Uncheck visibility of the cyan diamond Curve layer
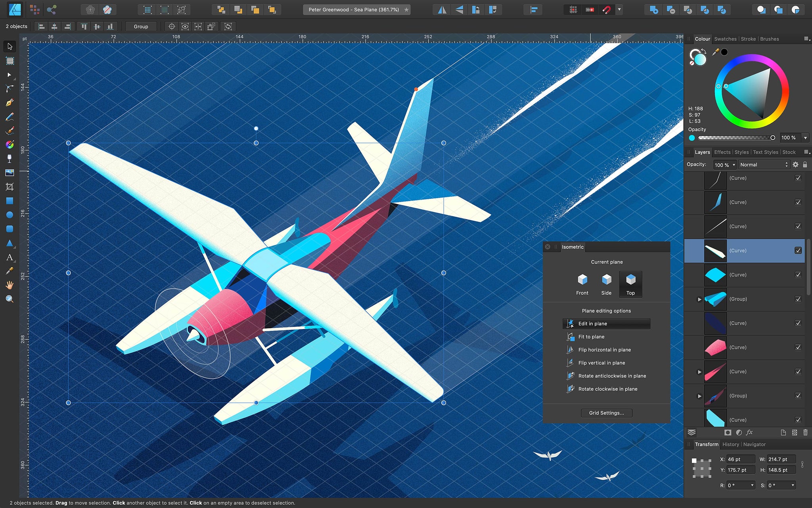 [x=798, y=275]
